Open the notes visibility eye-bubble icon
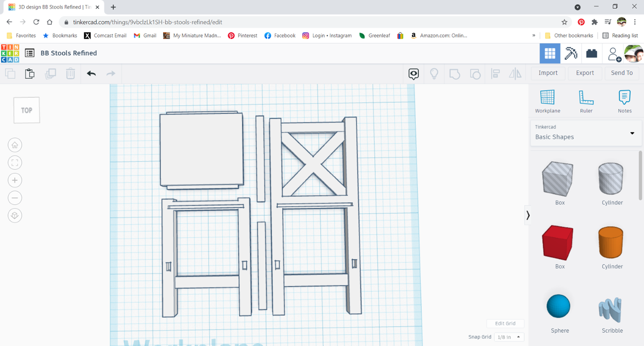644x346 pixels. click(414, 74)
